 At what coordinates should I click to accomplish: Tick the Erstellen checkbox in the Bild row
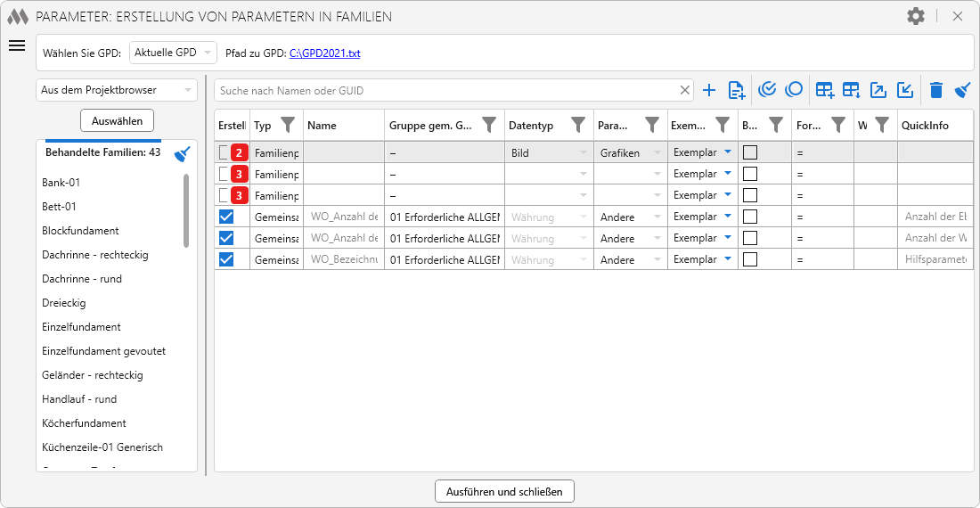[224, 152]
